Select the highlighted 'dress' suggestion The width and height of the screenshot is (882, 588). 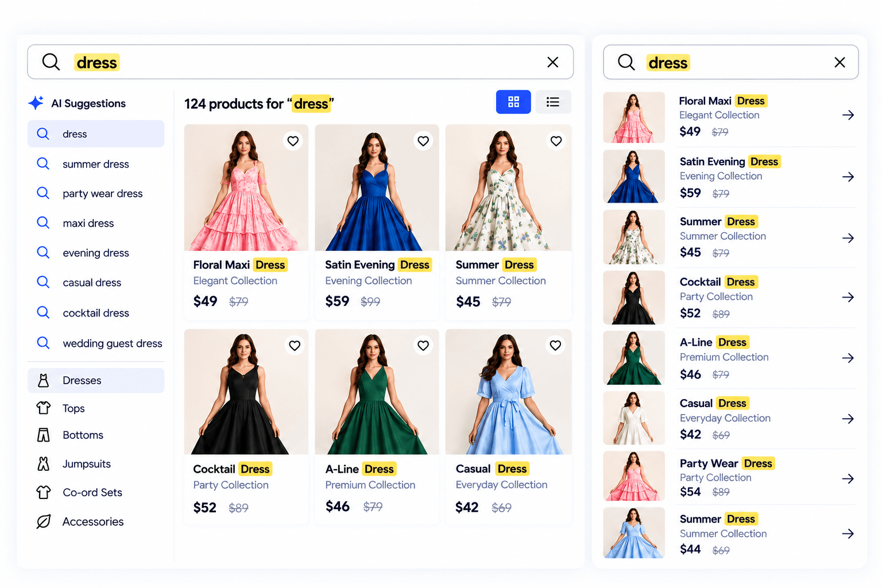point(96,134)
